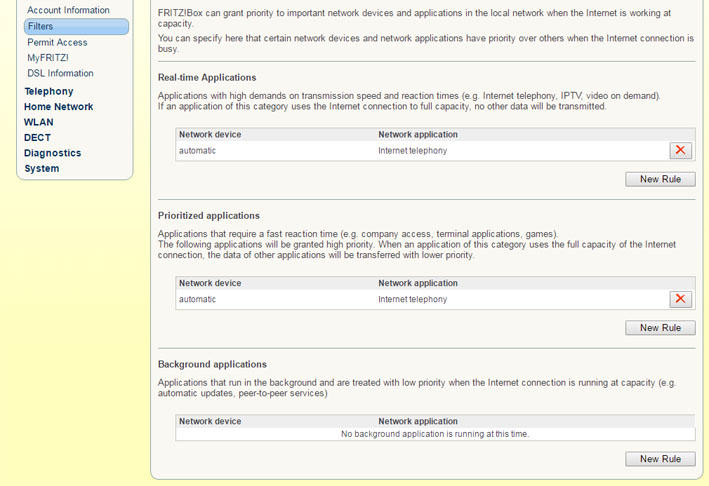Select the Filters sidebar item
Screen dimensions: 709x486
tap(76, 26)
